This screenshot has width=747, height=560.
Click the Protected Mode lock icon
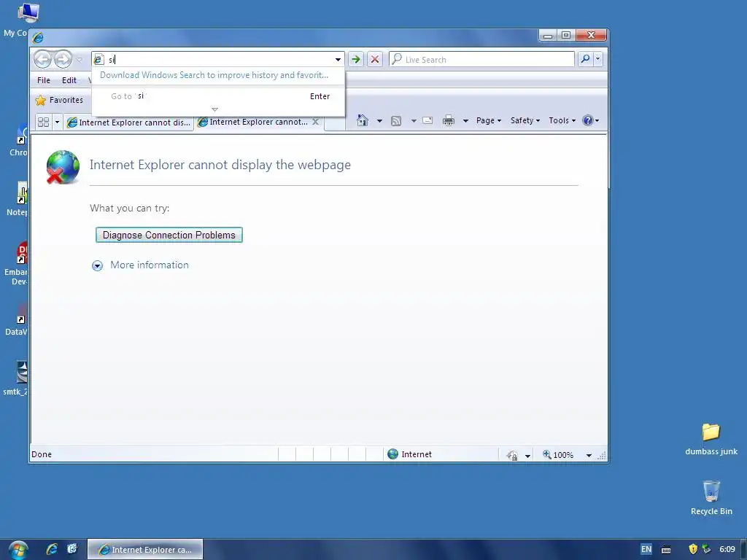[x=513, y=455]
